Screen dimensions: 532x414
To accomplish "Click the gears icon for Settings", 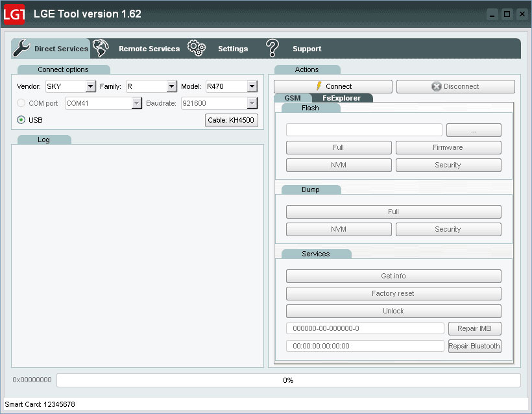I will coord(197,48).
